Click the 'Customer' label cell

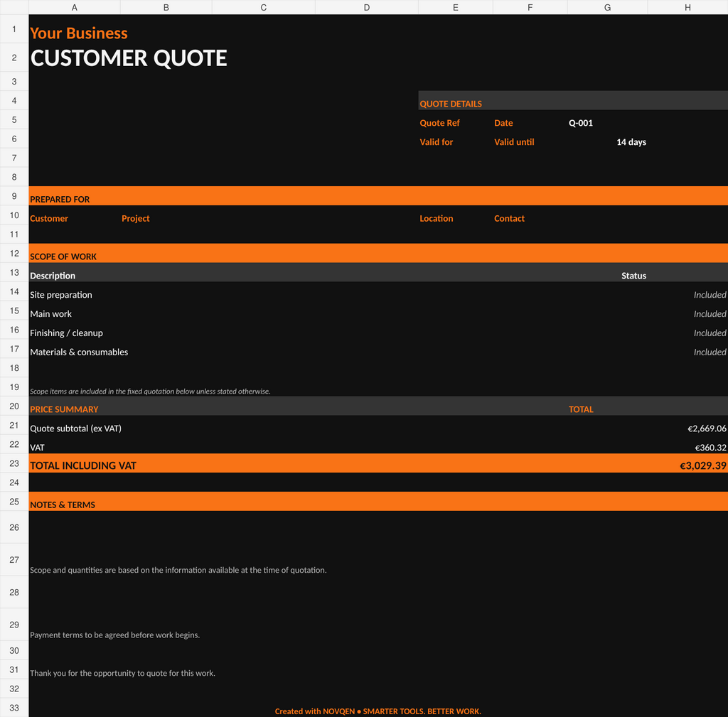click(x=49, y=219)
